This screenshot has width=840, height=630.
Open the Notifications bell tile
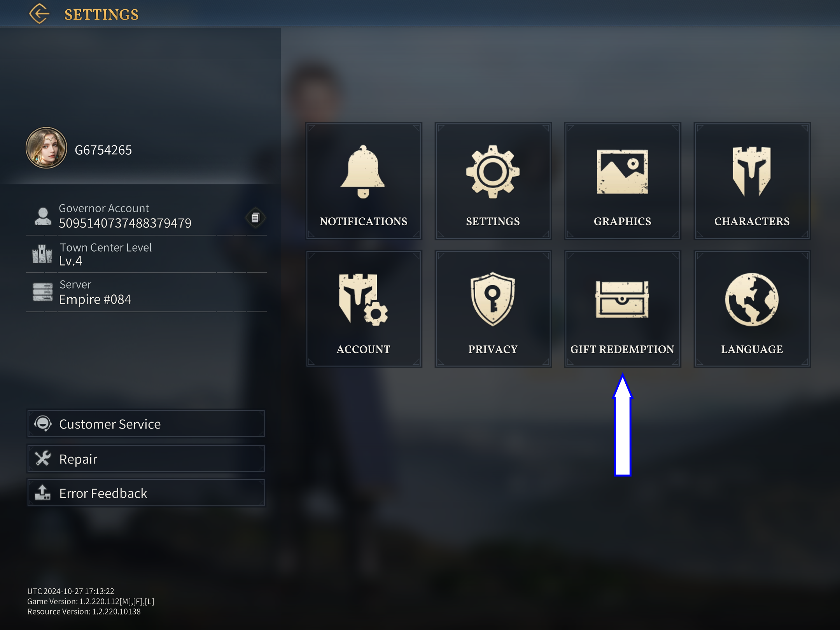click(x=364, y=181)
